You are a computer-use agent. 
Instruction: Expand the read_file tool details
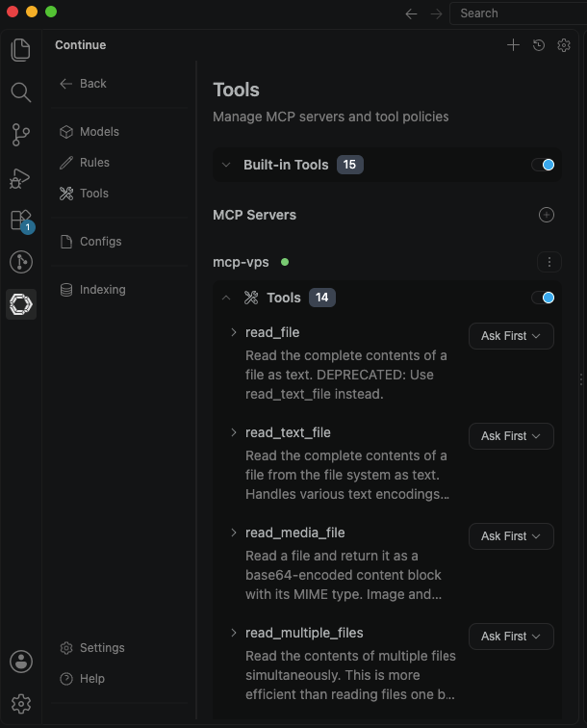234,332
